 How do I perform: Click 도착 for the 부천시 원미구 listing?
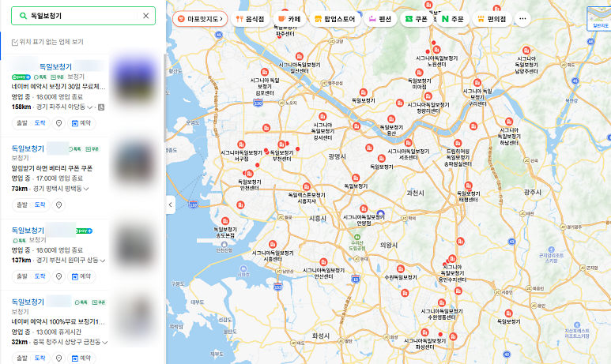pyautogui.click(x=40, y=276)
